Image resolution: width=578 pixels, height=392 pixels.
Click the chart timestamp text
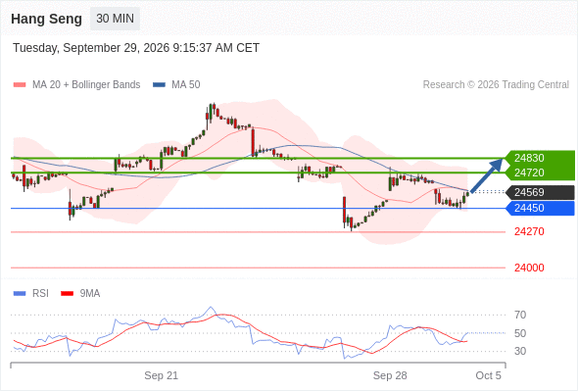pos(136,48)
